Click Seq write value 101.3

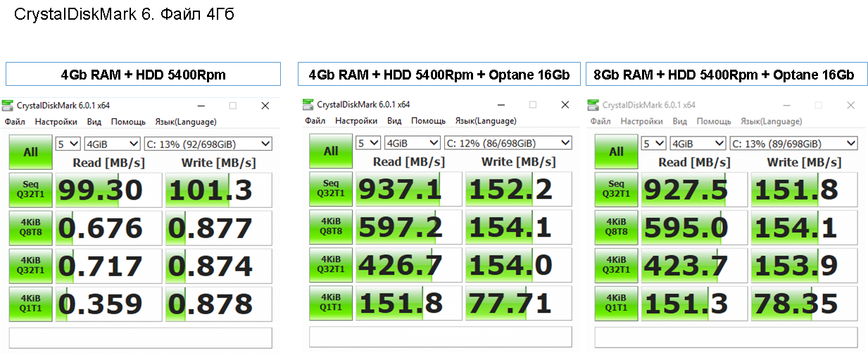[218, 190]
